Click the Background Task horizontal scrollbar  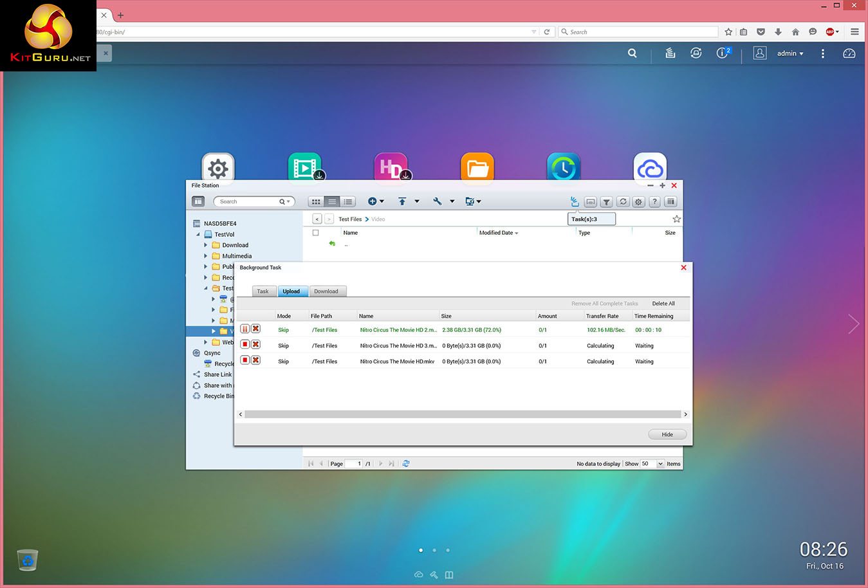pos(462,414)
